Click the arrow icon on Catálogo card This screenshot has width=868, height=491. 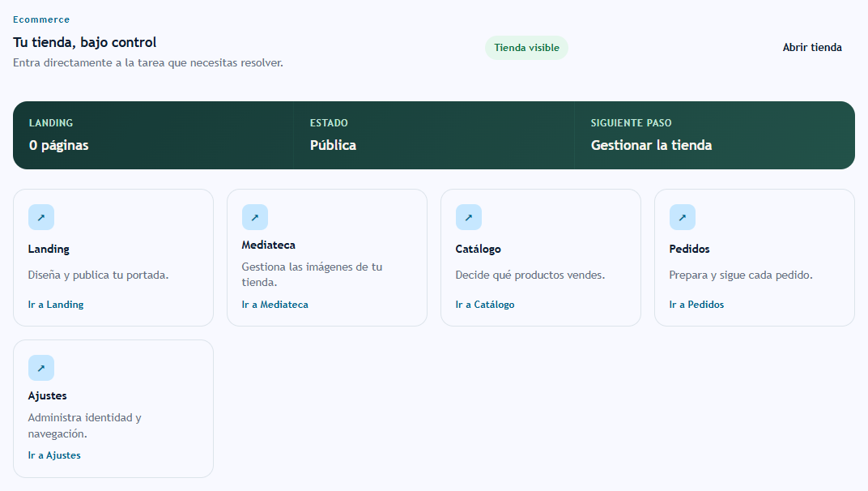[x=468, y=217]
